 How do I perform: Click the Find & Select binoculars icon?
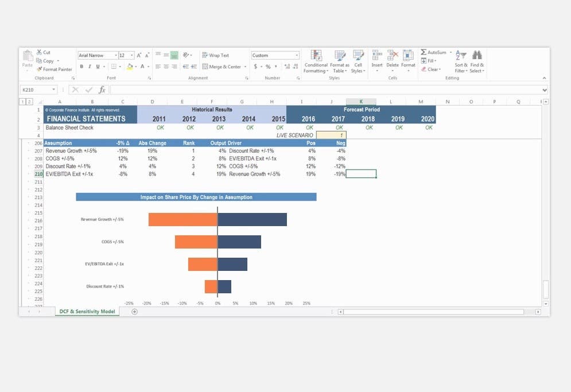477,56
